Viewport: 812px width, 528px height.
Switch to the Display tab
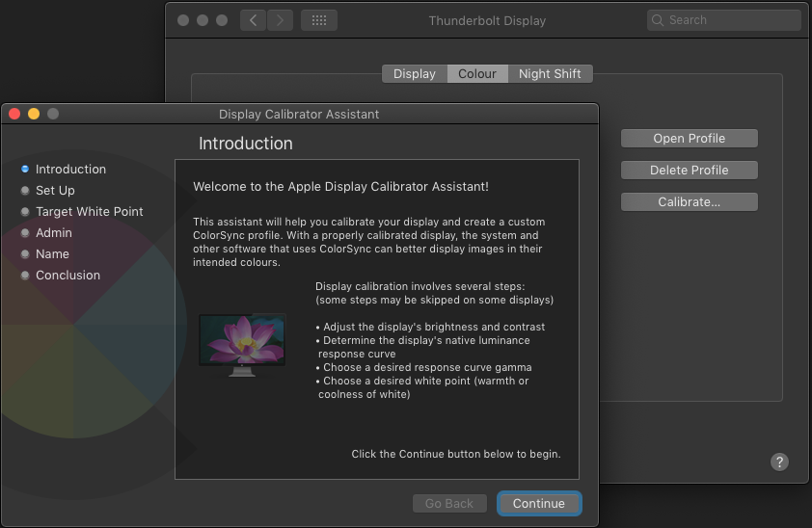(415, 74)
